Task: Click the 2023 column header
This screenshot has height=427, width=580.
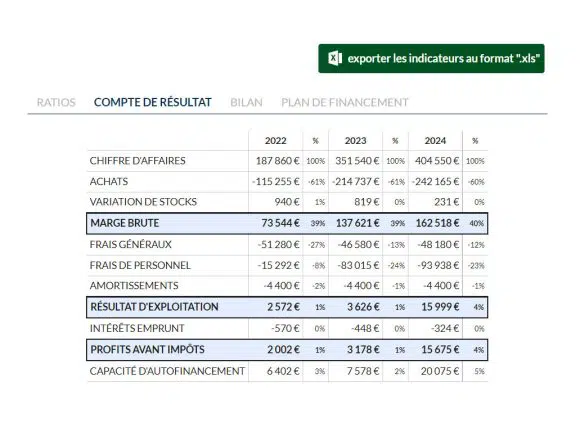Action: [355, 141]
